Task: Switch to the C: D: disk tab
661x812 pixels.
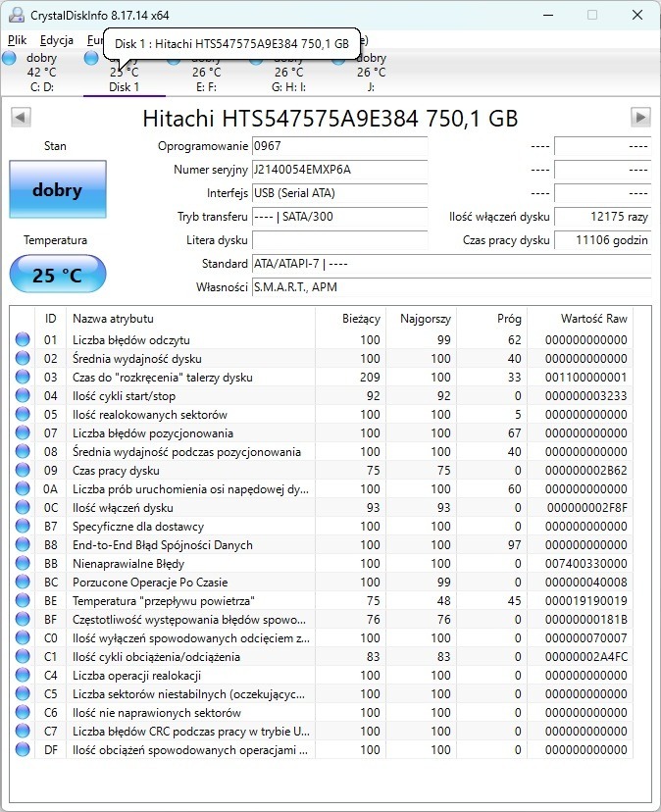Action: (41, 73)
